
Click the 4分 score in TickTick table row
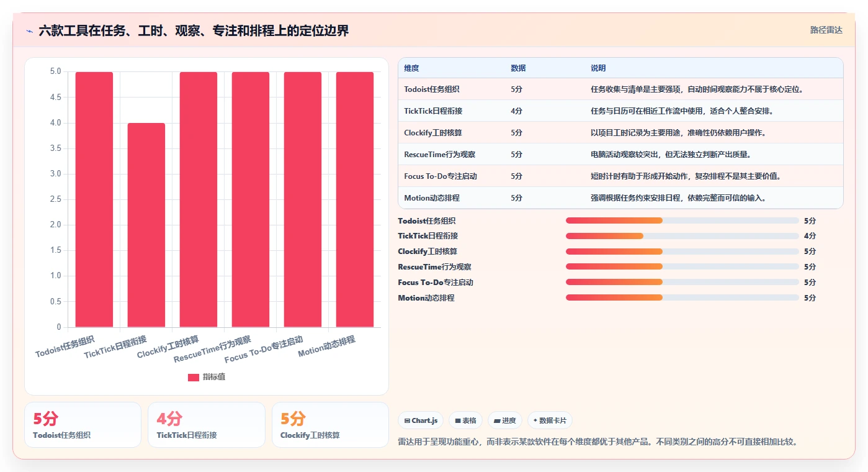pyautogui.click(x=516, y=111)
